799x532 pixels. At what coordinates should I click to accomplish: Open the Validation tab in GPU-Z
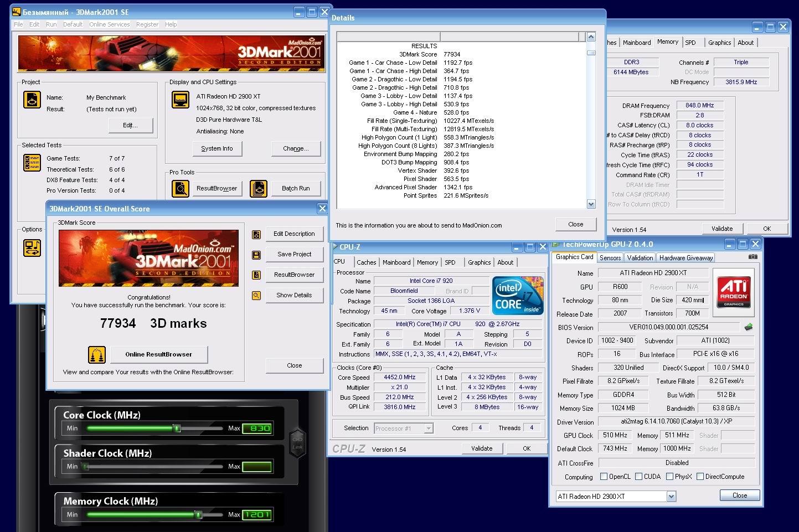coord(640,258)
